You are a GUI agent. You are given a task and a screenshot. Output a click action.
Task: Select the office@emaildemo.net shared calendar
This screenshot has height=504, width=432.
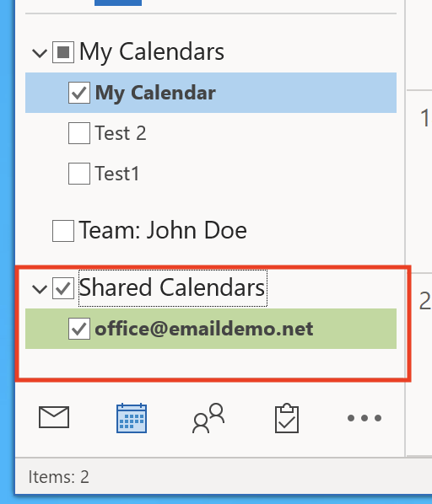coord(211,329)
